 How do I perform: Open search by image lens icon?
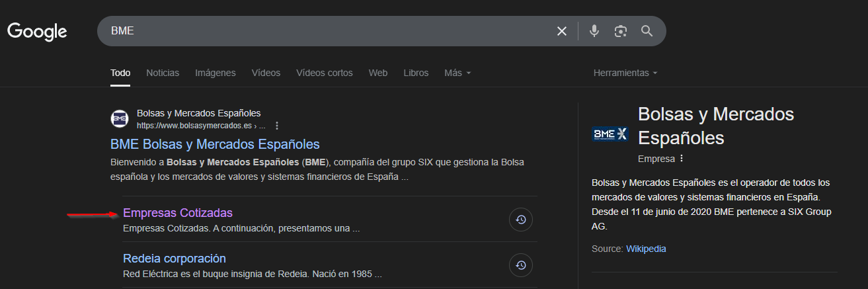(x=620, y=31)
